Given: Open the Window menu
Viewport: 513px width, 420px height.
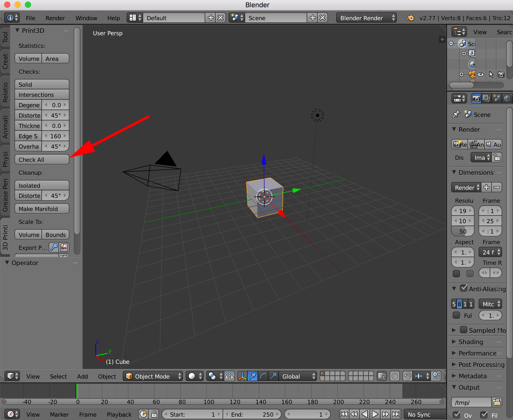Looking at the screenshot, I should (86, 18).
